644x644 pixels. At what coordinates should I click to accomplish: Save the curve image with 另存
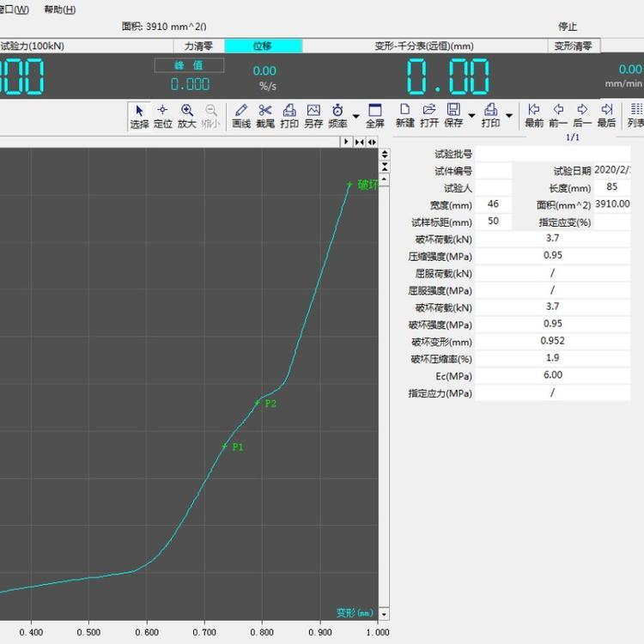[313, 116]
